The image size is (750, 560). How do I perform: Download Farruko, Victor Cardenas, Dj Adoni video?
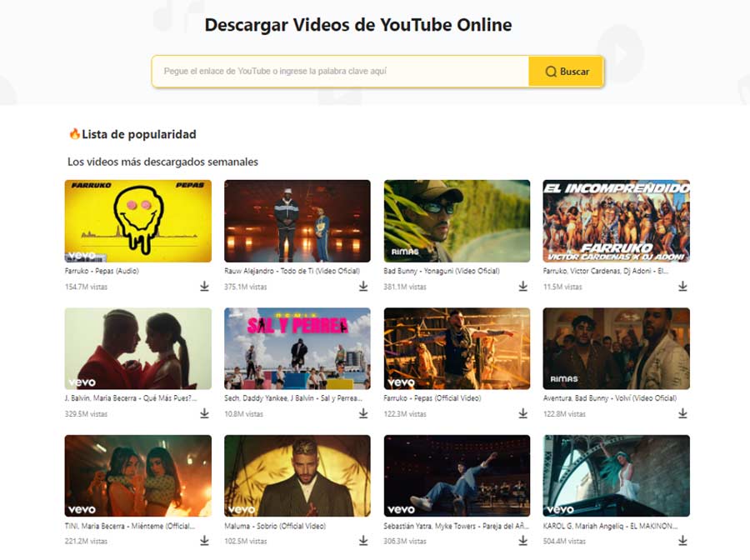682,286
